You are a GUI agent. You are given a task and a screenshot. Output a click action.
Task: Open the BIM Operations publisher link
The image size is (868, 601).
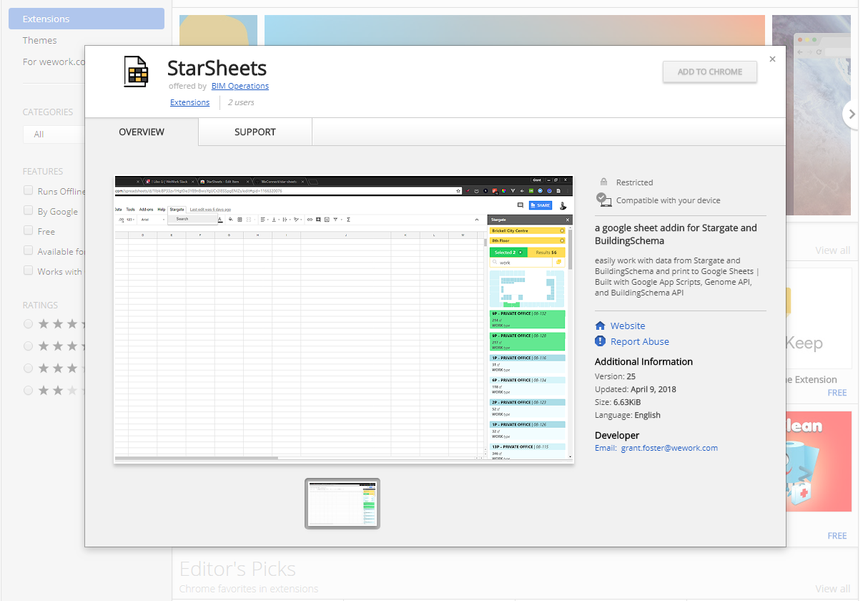click(x=240, y=86)
